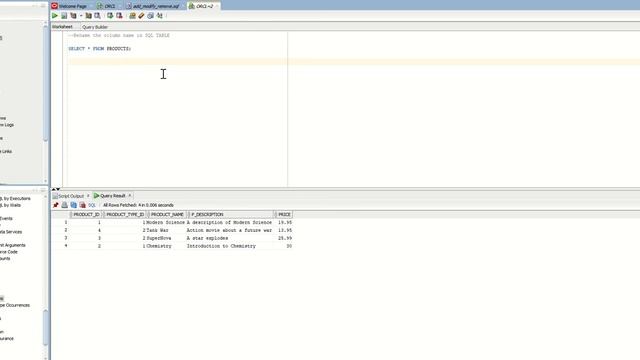Click the lower left panel vertical scrollbar
Viewport: 640px width, 360px height.
pyautogui.click(x=45, y=327)
